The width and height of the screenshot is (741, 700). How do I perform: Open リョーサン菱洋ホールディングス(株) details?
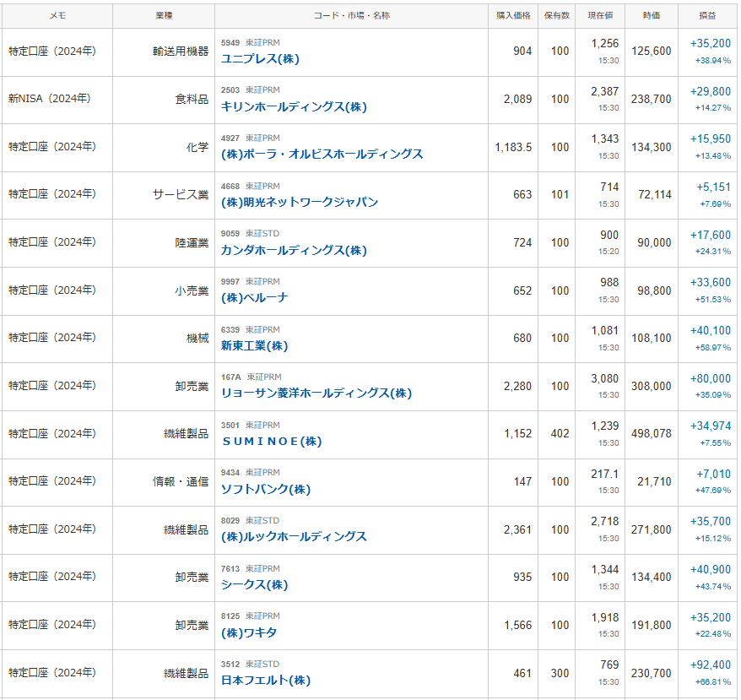coord(316,393)
